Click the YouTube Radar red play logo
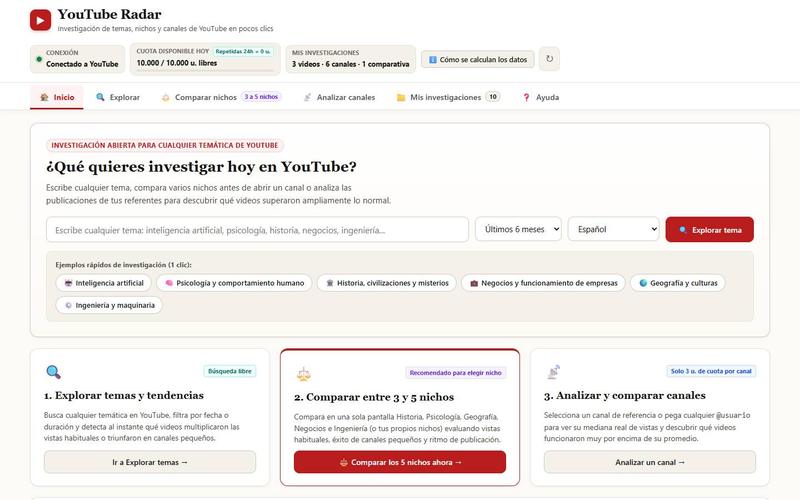 pyautogui.click(x=40, y=20)
